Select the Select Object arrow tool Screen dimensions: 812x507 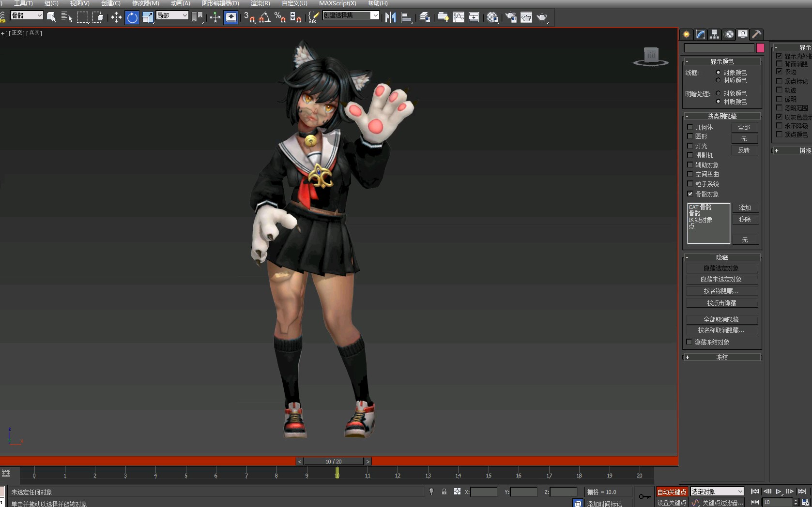click(51, 17)
